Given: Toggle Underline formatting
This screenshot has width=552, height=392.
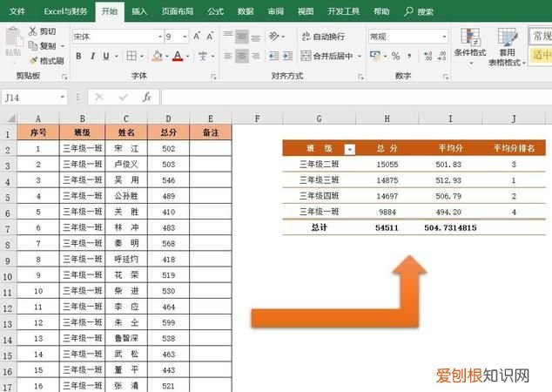Looking at the screenshot, I should coord(106,56).
